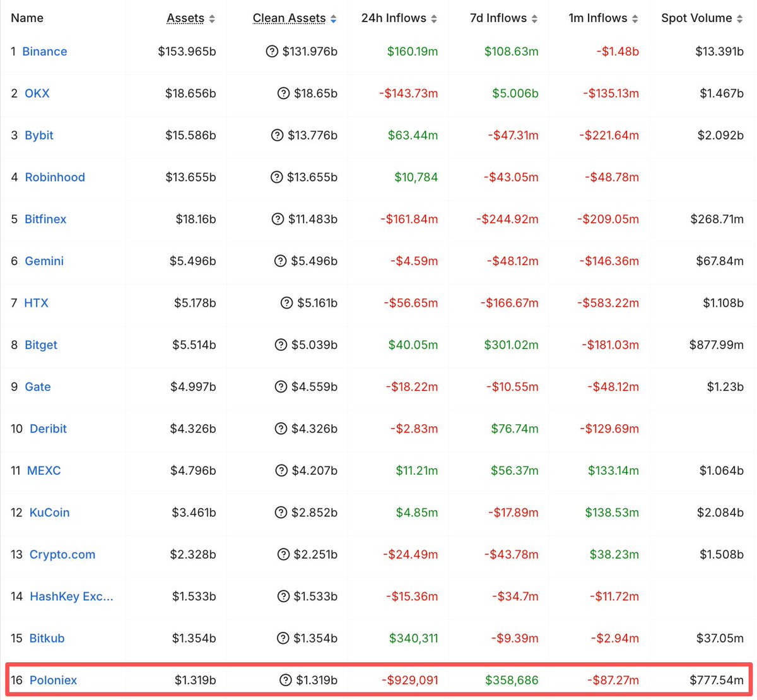The height and width of the screenshot is (700, 757).
Task: Click the question mark icon in HashKey's row
Action: (x=283, y=596)
